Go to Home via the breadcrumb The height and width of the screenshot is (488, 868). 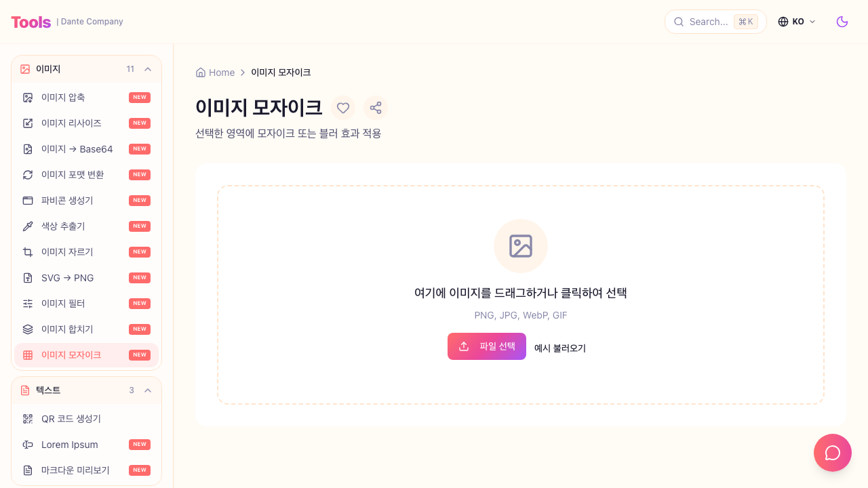[x=222, y=73]
